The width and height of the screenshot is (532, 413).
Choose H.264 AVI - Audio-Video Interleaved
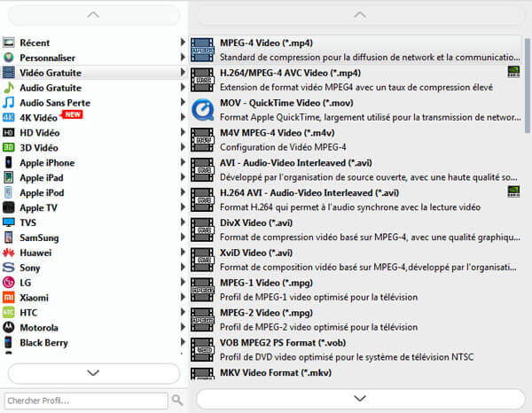(355, 199)
